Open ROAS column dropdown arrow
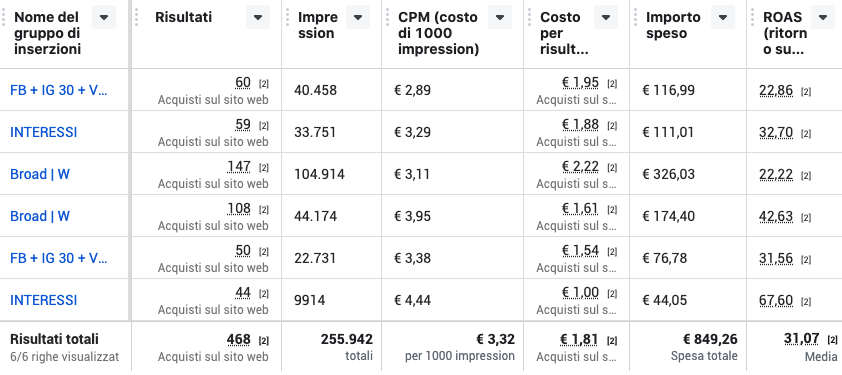Image resolution: width=842 pixels, height=375 pixels. point(823,17)
